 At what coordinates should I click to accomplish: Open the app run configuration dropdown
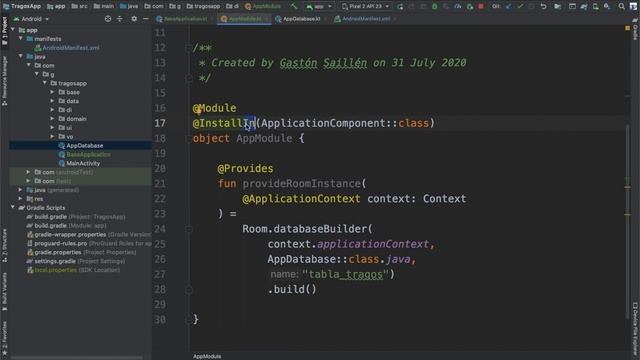click(x=319, y=7)
